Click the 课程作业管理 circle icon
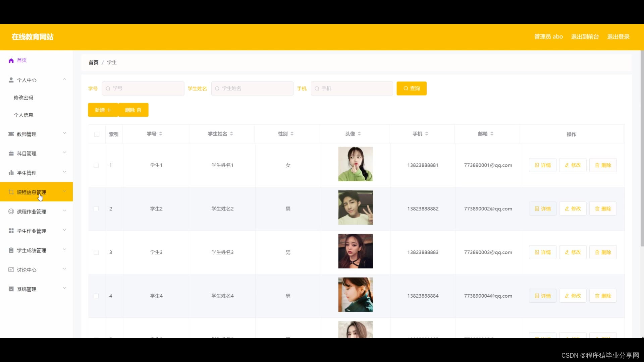 (x=11, y=212)
